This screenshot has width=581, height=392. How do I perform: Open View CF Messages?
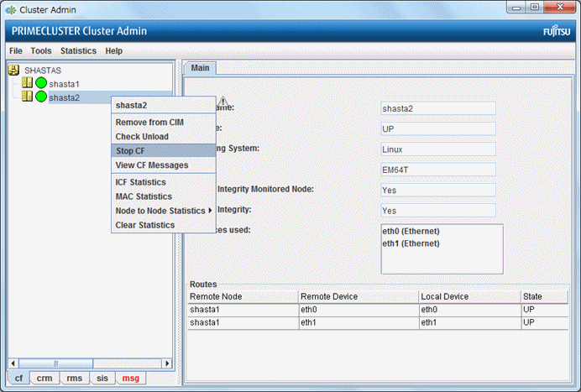(151, 165)
